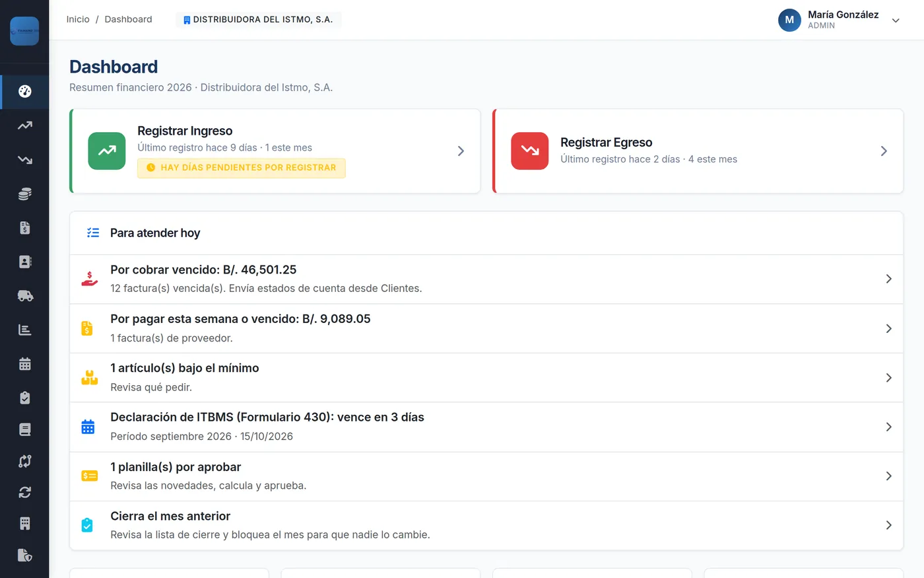Open Registrar Egreso title text

606,142
